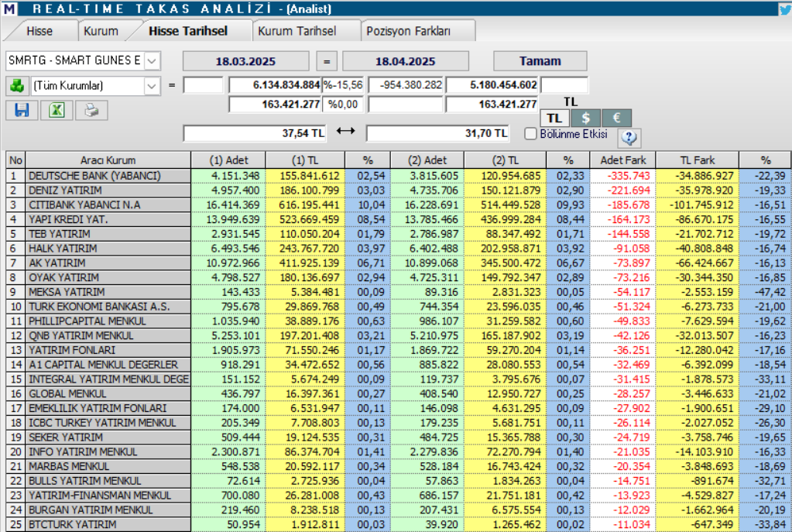Select PHILLIPCAPITAL MENKUL row
Image resolution: width=792 pixels, height=532 pixels.
399,321
